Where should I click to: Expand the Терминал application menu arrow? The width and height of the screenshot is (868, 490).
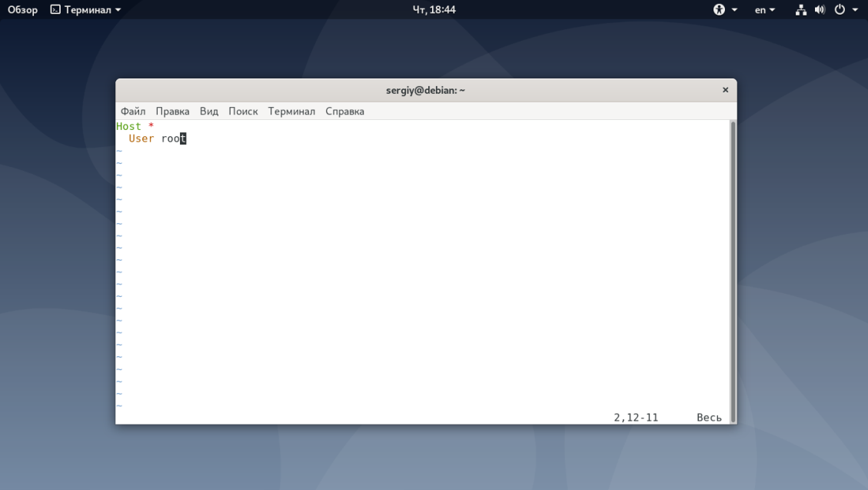pos(118,10)
